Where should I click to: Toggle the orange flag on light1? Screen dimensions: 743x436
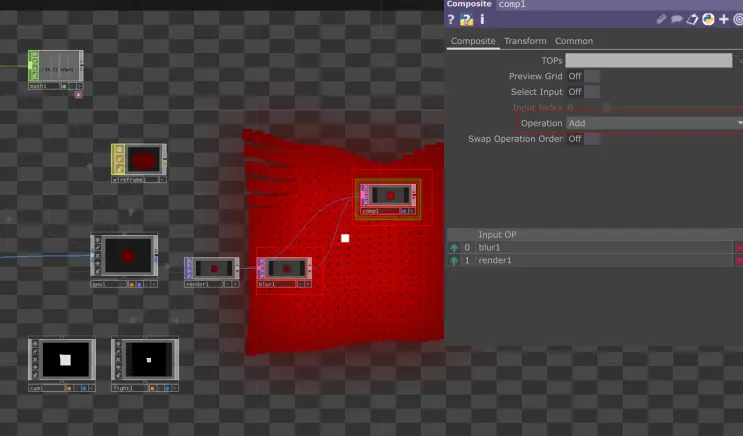tap(152, 388)
